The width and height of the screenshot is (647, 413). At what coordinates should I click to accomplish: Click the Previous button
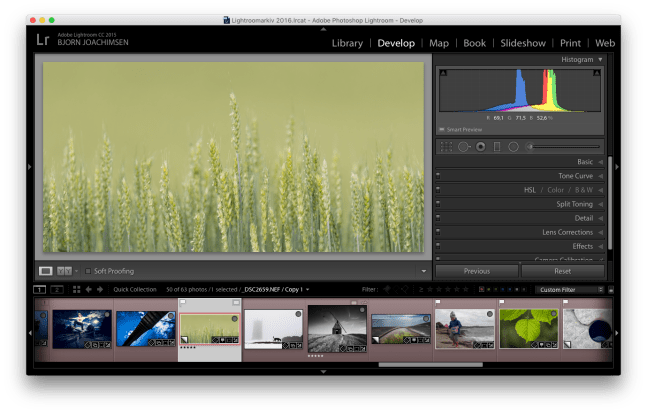point(477,271)
